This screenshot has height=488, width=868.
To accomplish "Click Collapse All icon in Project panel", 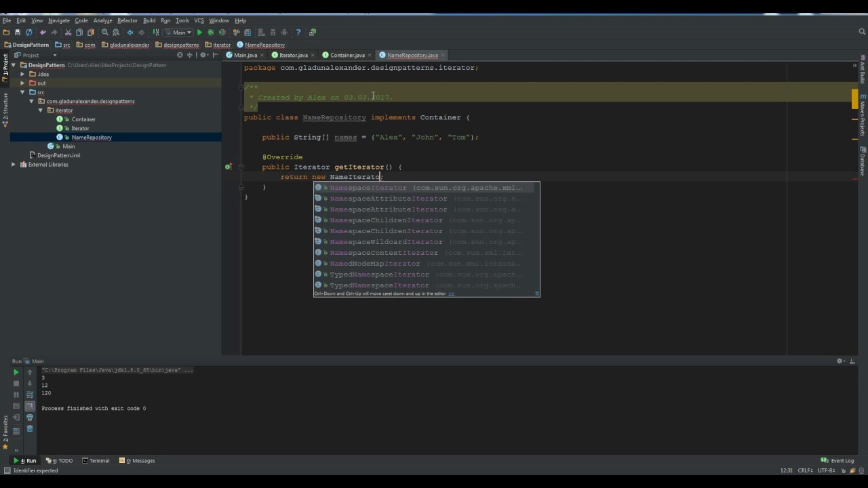I will pyautogui.click(x=190, y=55).
